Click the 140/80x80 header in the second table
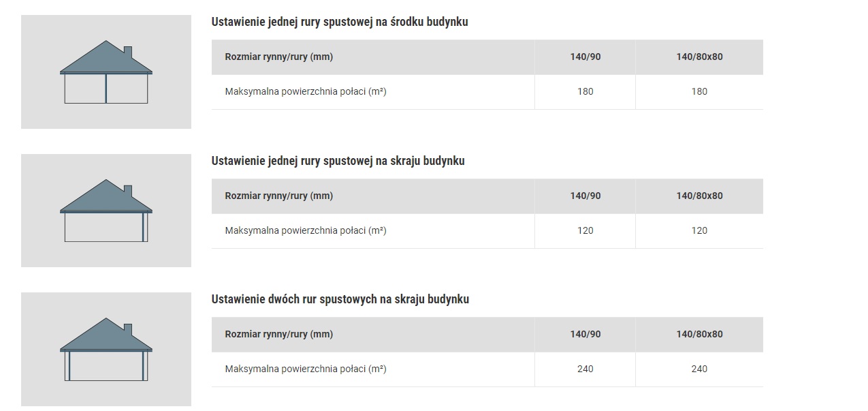Image resolution: width=868 pixels, height=411 pixels. (x=699, y=196)
